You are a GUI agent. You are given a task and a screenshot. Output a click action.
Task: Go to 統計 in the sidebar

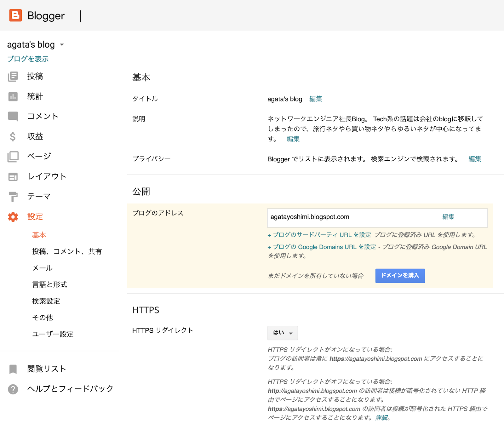[x=35, y=96]
